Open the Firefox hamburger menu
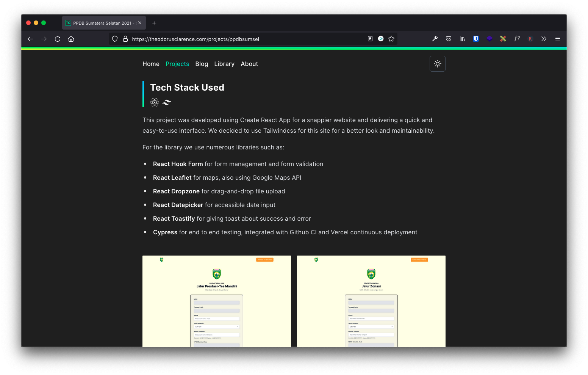 557,39
